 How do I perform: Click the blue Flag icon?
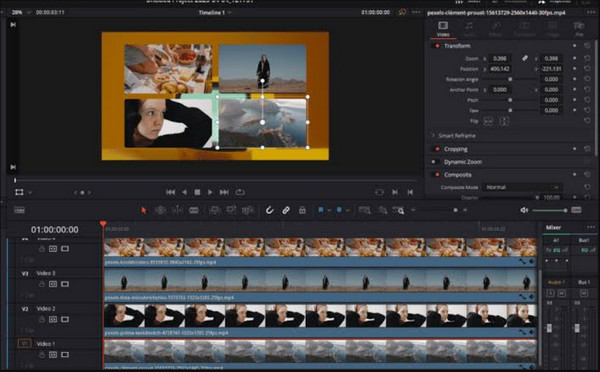tap(321, 210)
